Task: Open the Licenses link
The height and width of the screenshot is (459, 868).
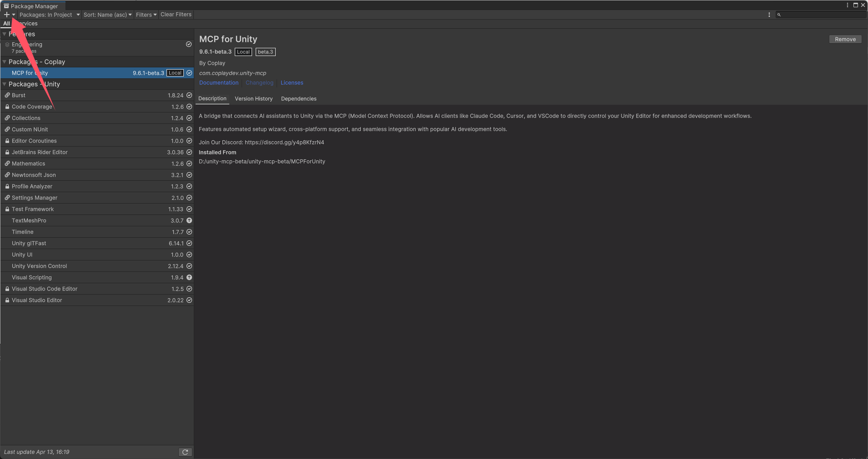Action: [292, 83]
